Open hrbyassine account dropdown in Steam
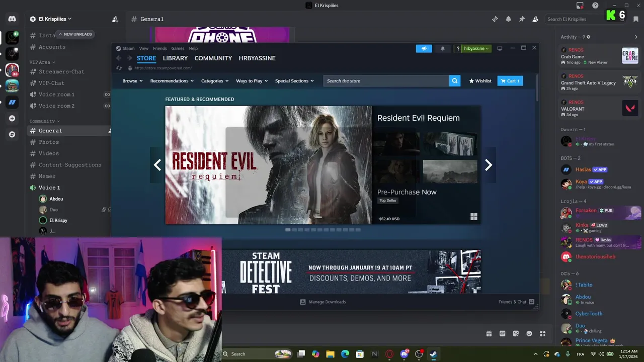This screenshot has width=644, height=362. click(476, 48)
